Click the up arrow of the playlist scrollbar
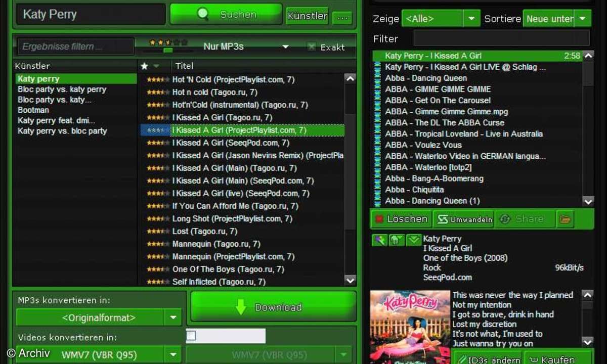 click(588, 56)
